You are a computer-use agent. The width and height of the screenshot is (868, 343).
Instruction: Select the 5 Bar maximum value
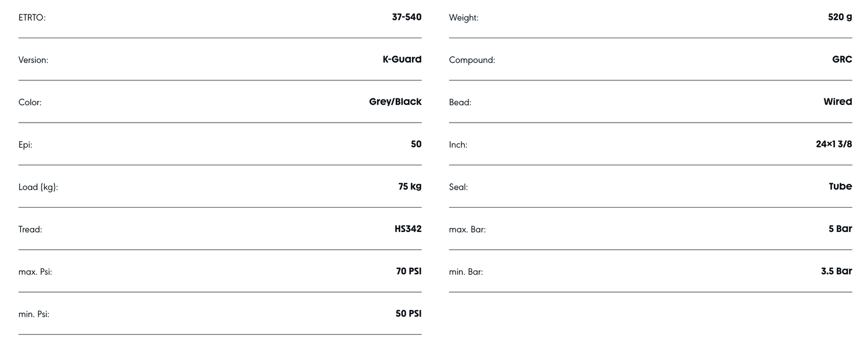click(x=840, y=229)
